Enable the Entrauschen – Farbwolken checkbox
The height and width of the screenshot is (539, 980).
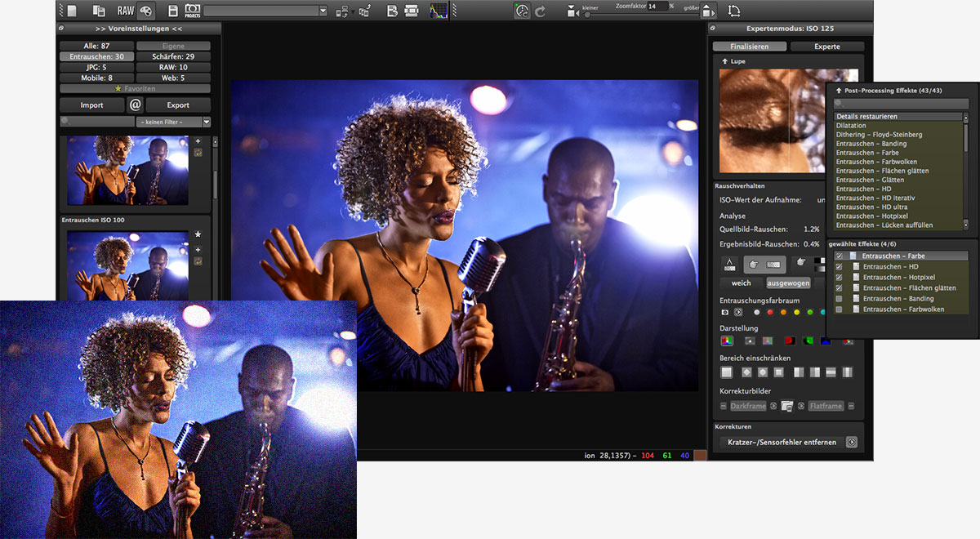[x=839, y=310]
